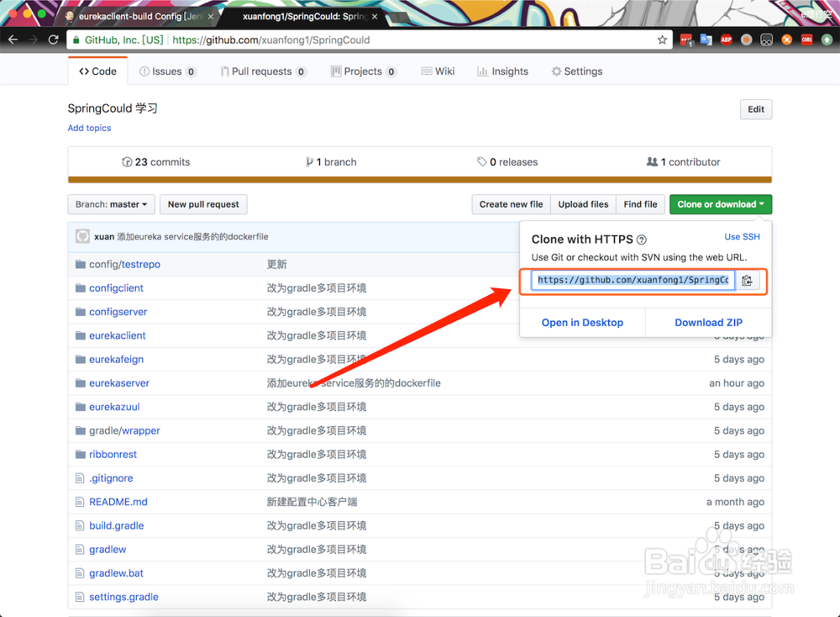Open the .gitignore file

(111, 478)
